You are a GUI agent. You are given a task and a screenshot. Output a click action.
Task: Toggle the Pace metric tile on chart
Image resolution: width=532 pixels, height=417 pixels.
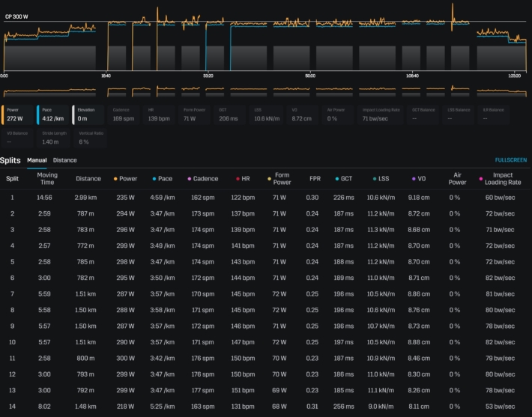53,115
